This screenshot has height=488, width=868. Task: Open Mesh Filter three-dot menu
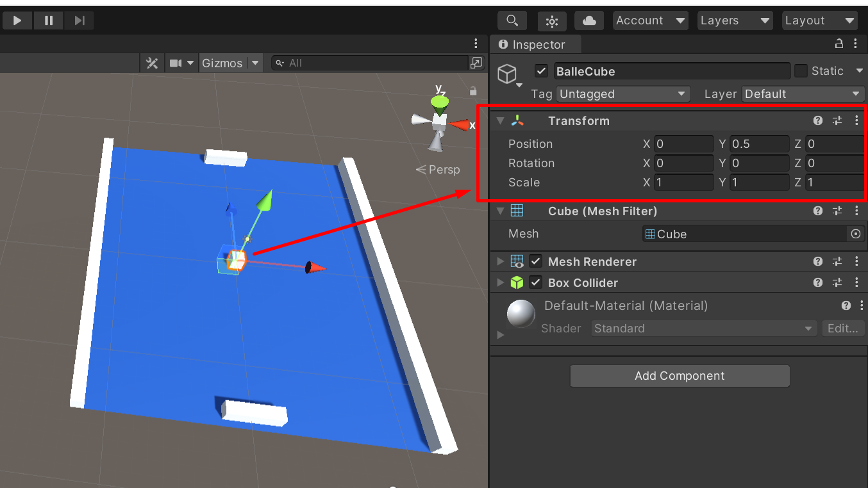[x=856, y=211]
